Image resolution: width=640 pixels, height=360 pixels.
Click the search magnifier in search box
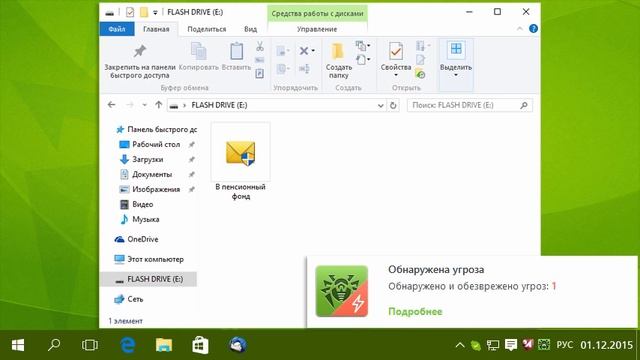click(x=524, y=105)
